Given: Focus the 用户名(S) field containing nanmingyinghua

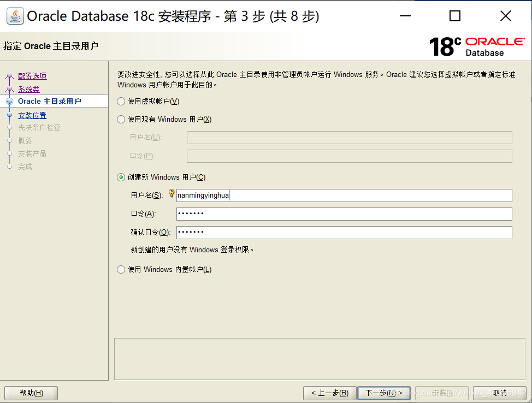Looking at the screenshot, I should [344, 195].
